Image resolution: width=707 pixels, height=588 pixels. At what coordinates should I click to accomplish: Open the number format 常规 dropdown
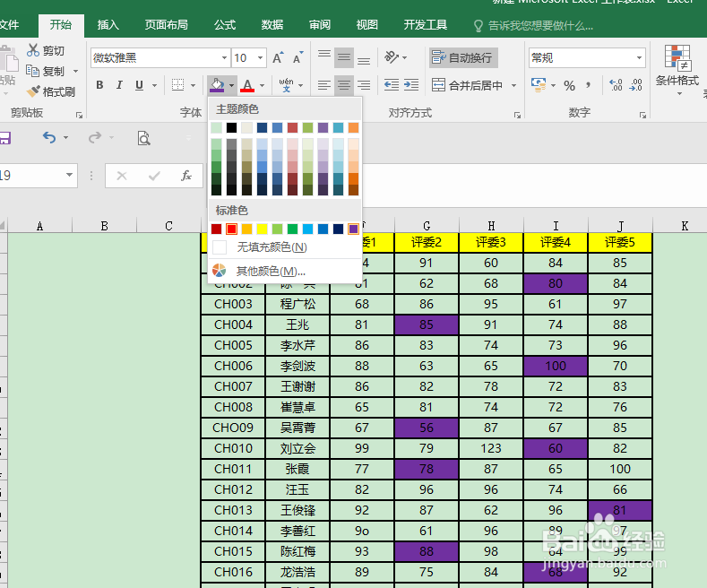(639, 57)
